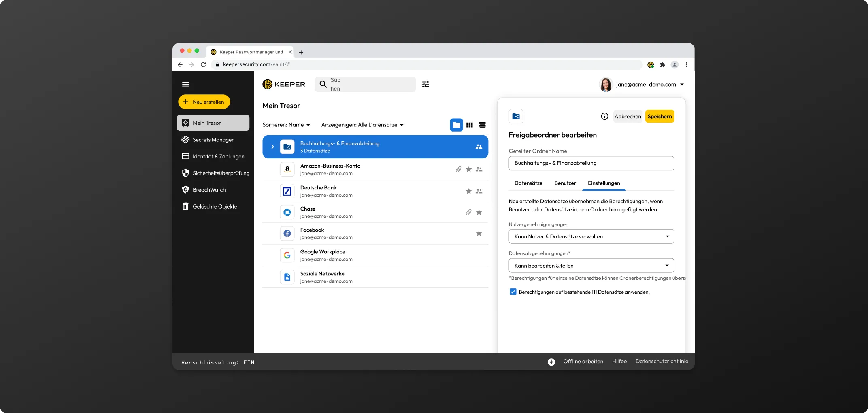Open jane@acme-demo.com account dropdown
The image size is (868, 413).
[x=650, y=85]
